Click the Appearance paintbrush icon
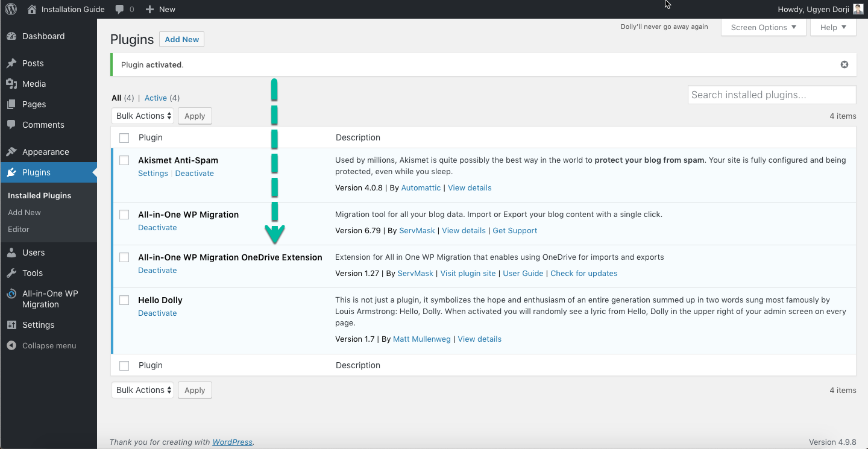Screen dimensions: 868x449 coord(11,152)
